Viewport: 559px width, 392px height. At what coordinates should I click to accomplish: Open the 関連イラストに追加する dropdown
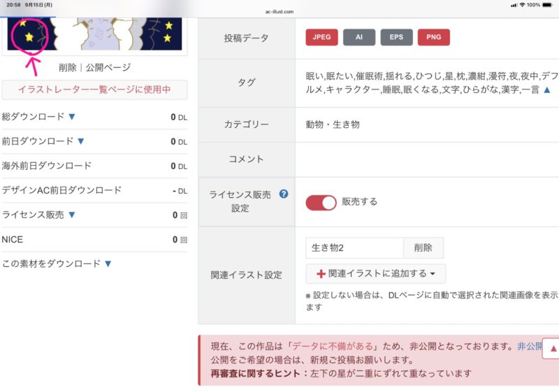[376, 274]
